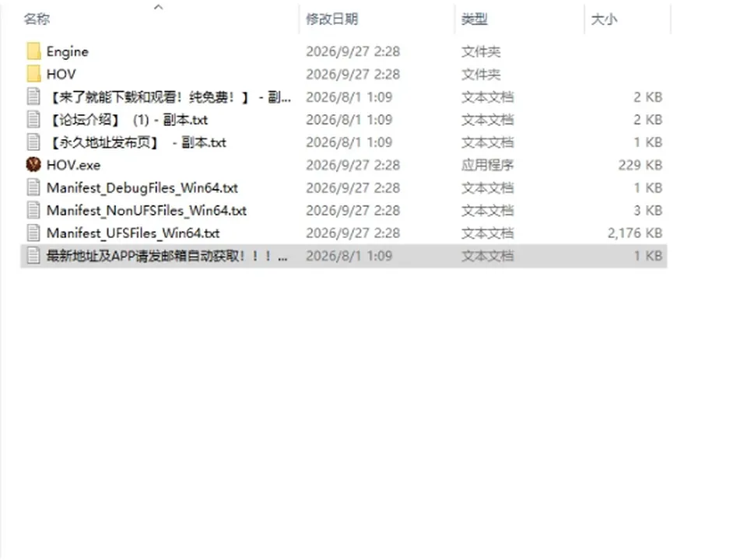
Task: Select the 最新地址及APP请发邮箱自动获取 file name
Action: [167, 256]
